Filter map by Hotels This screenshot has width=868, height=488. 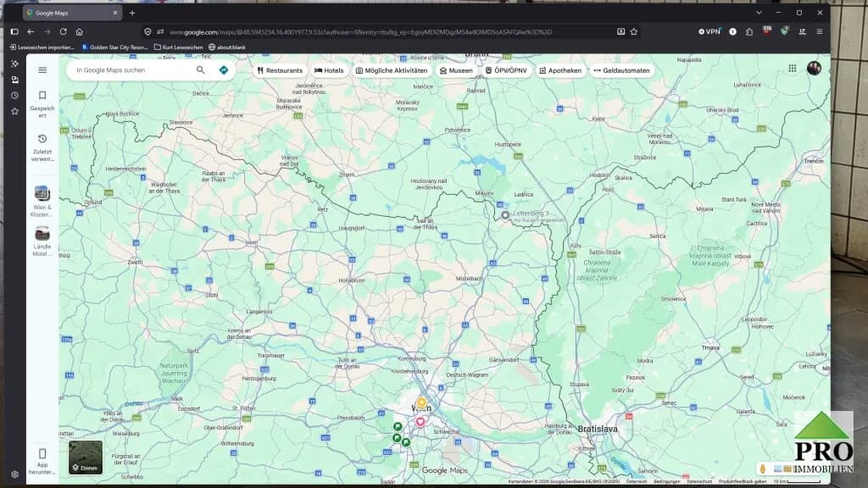pos(329,70)
